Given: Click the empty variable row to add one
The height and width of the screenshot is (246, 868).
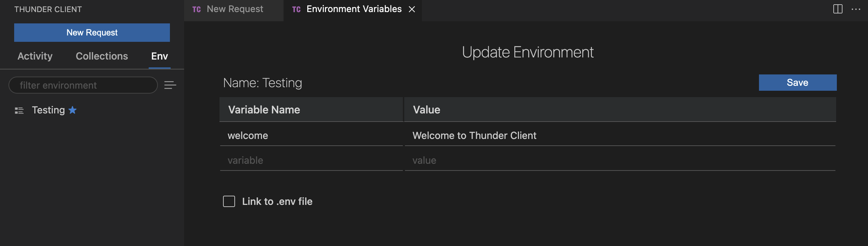Looking at the screenshot, I should click(x=312, y=160).
